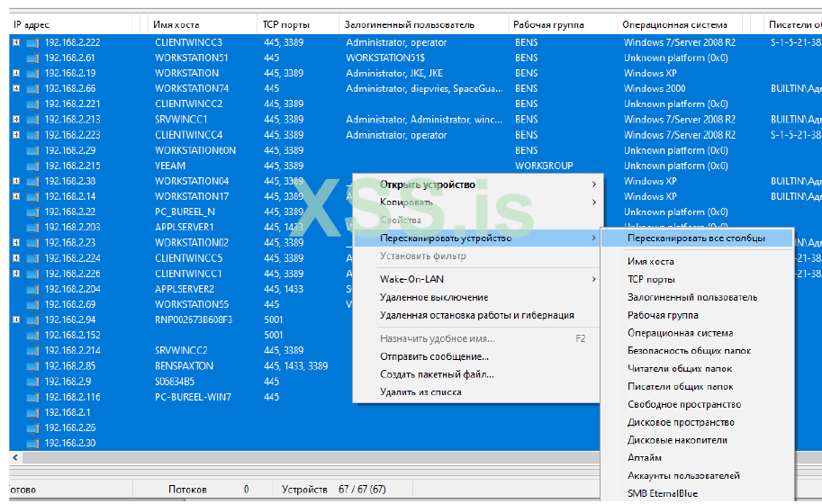The image size is (822, 504).
Task: Sort by 'Имя хоста' column header
Action: point(203,24)
